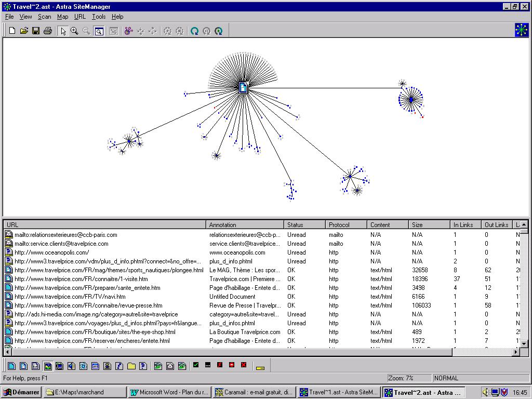This screenshot has width=532, height=399.
Task: Sort list by Annotation column header
Action: [x=245, y=224]
